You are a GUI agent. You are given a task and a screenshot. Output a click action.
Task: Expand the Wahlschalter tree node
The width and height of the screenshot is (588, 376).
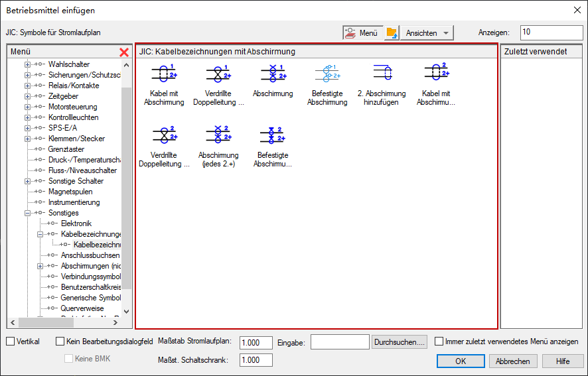[x=27, y=64]
